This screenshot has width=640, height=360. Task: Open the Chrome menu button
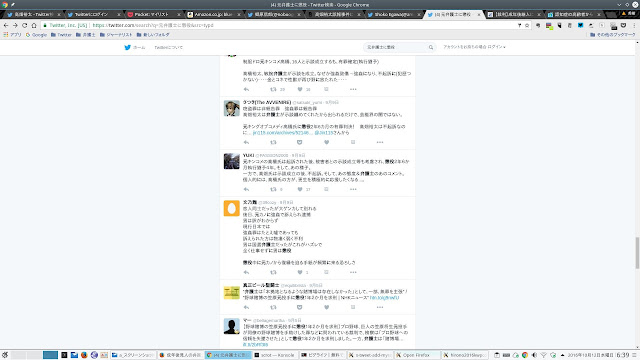coord(634,25)
